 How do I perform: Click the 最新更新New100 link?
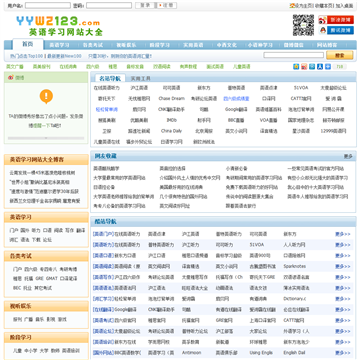click(64, 56)
